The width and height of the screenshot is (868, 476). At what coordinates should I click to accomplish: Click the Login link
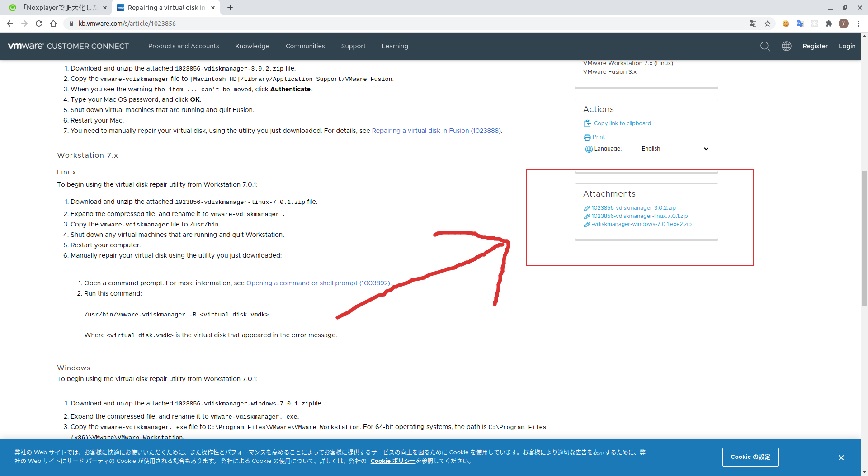click(x=847, y=46)
